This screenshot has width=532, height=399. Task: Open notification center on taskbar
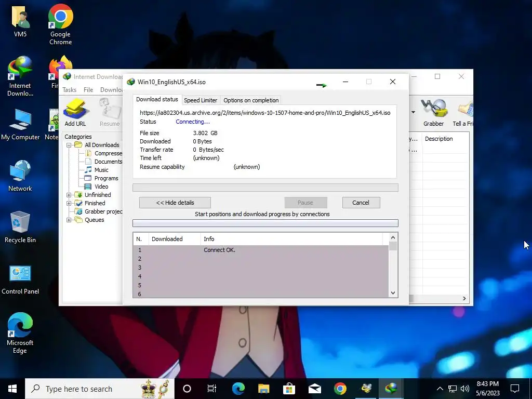tap(515, 389)
